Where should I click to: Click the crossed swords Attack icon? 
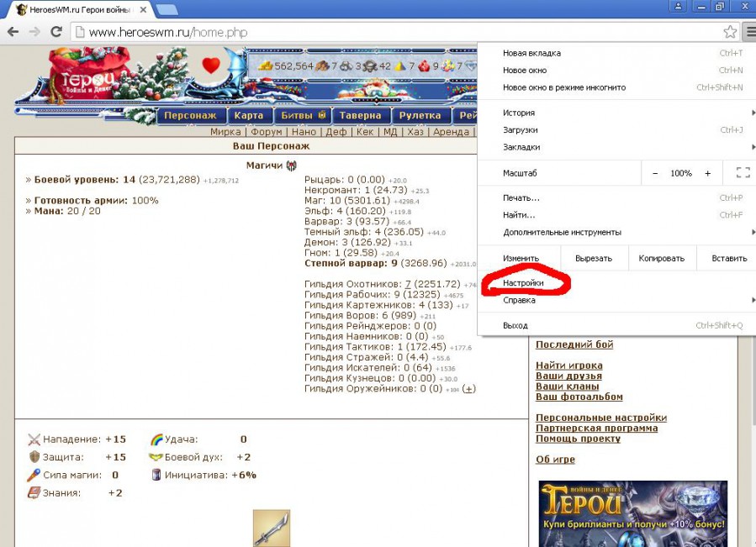tap(34, 439)
